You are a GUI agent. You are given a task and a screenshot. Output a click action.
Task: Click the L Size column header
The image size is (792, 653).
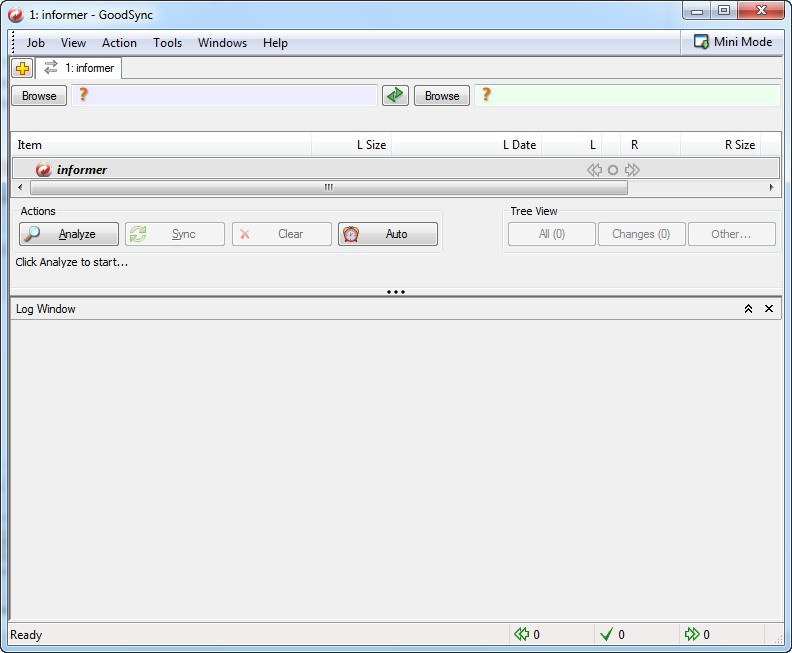coord(352,145)
